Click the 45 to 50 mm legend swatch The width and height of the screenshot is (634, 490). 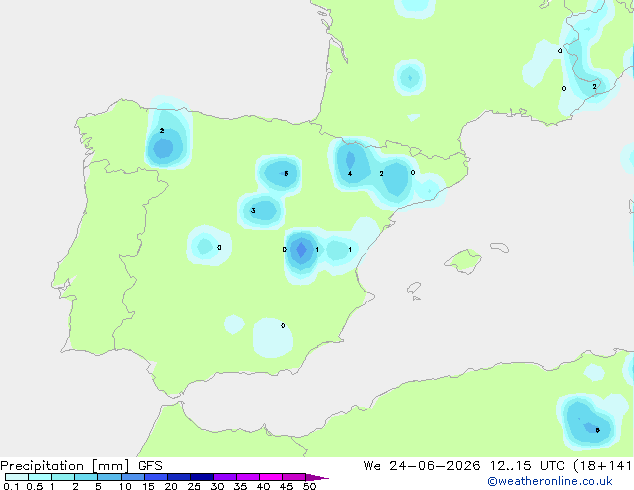[x=294, y=477]
